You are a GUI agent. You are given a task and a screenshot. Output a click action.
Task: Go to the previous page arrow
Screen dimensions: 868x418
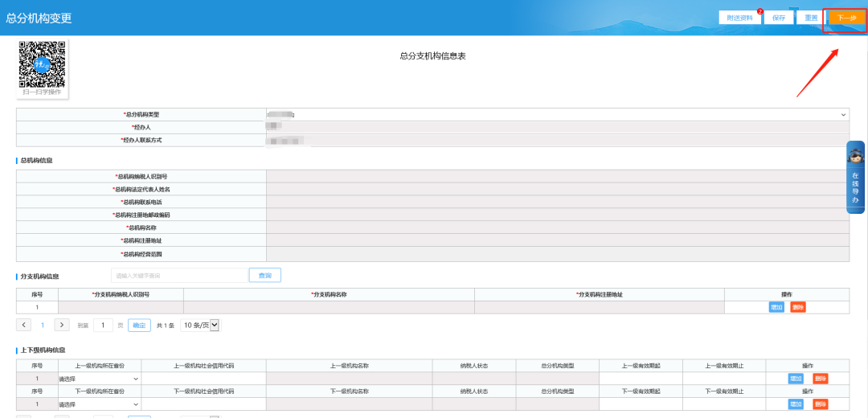(x=23, y=325)
